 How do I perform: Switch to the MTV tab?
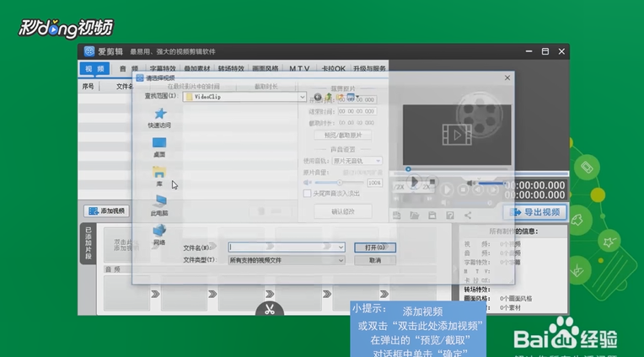299,68
